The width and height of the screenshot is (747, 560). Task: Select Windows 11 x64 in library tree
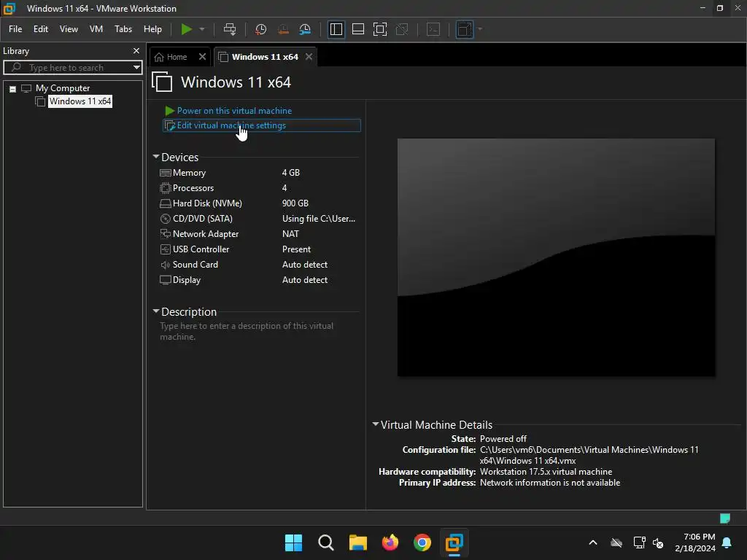pyautogui.click(x=80, y=101)
